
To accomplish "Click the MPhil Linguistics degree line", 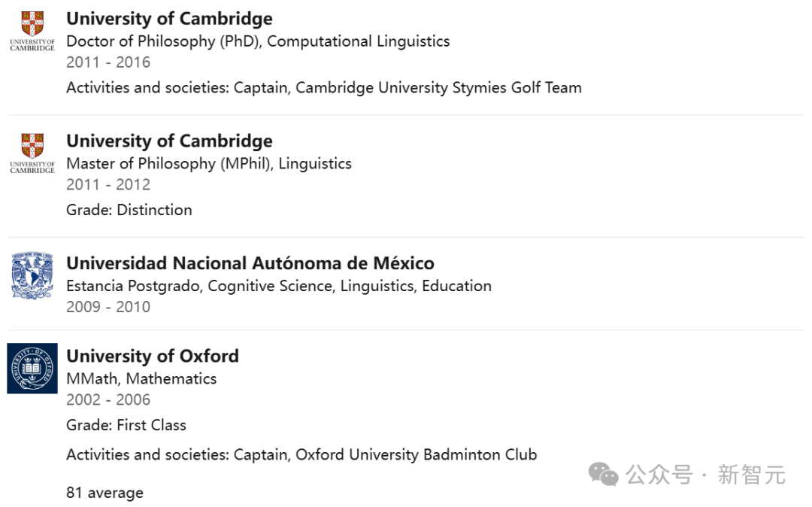I will (x=208, y=163).
